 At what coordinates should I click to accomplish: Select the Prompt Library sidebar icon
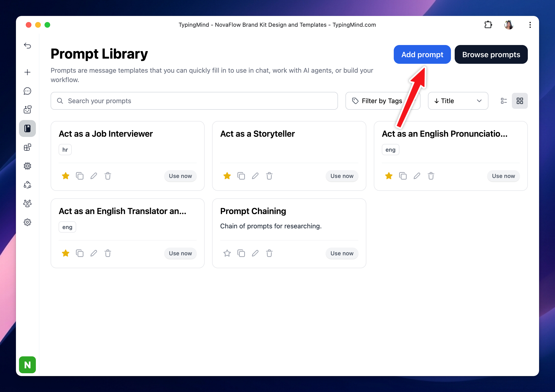point(28,128)
